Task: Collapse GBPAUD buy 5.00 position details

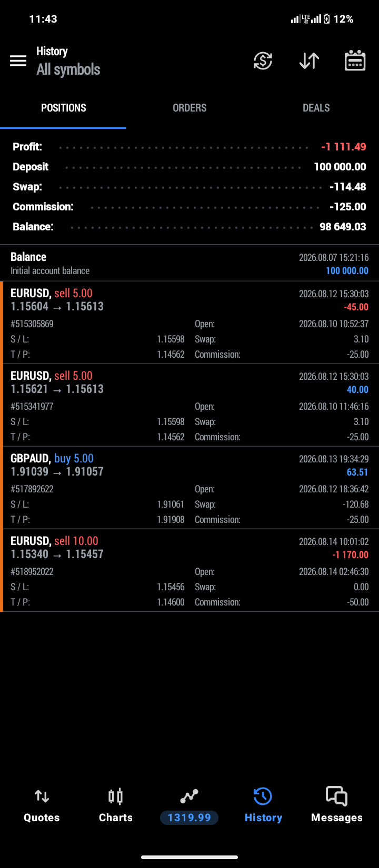Action: (x=189, y=488)
